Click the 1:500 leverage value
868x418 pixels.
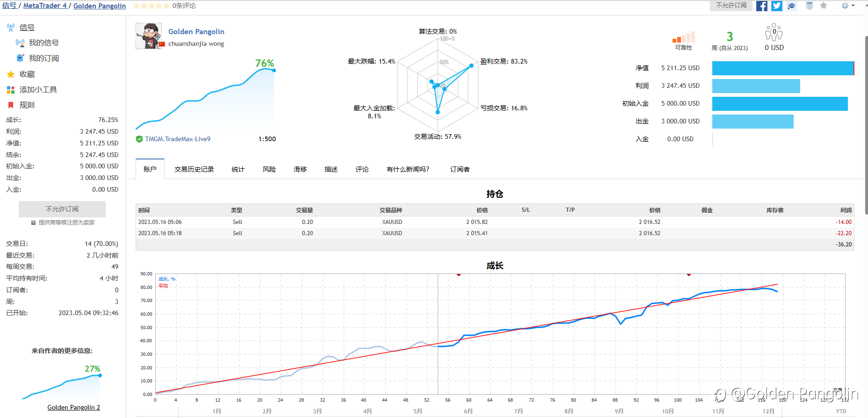coord(267,139)
